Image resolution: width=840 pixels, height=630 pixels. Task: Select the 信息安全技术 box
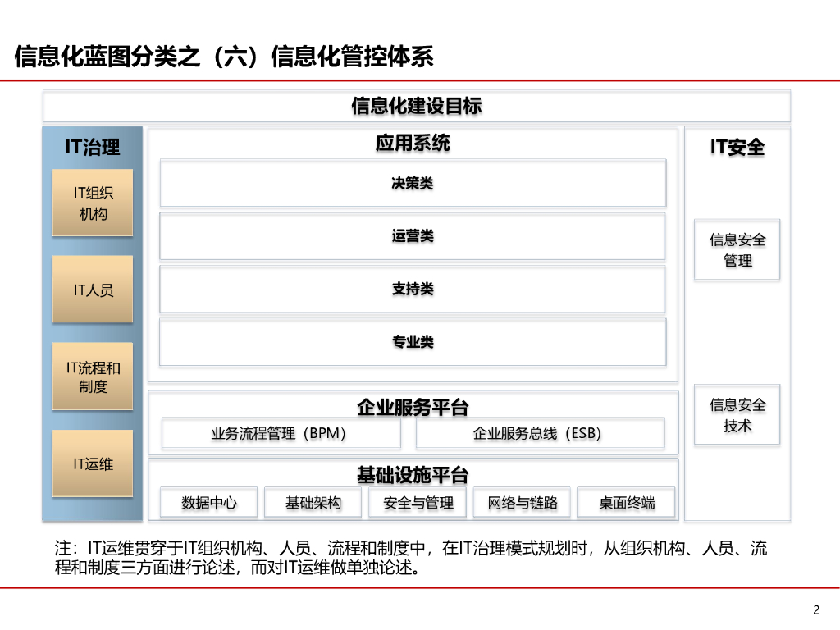[737, 414]
